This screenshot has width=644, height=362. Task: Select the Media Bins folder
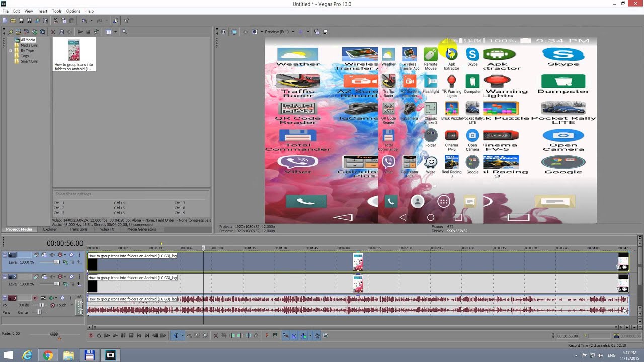coord(29,45)
